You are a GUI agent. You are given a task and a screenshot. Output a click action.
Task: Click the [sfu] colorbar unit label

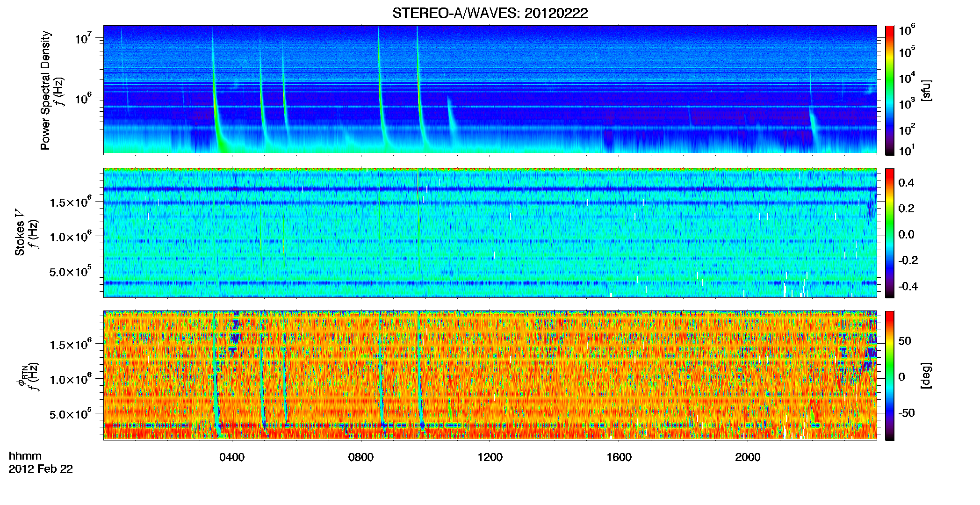926,90
